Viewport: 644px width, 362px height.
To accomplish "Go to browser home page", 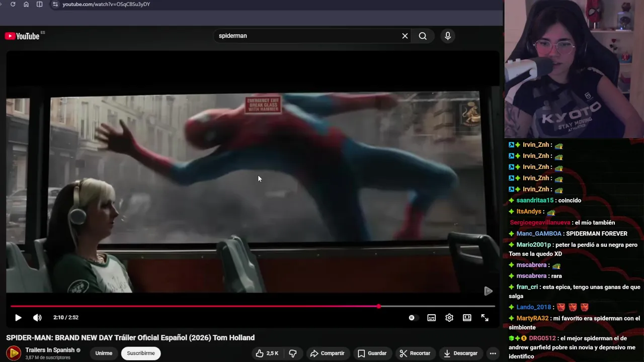I will (26, 4).
